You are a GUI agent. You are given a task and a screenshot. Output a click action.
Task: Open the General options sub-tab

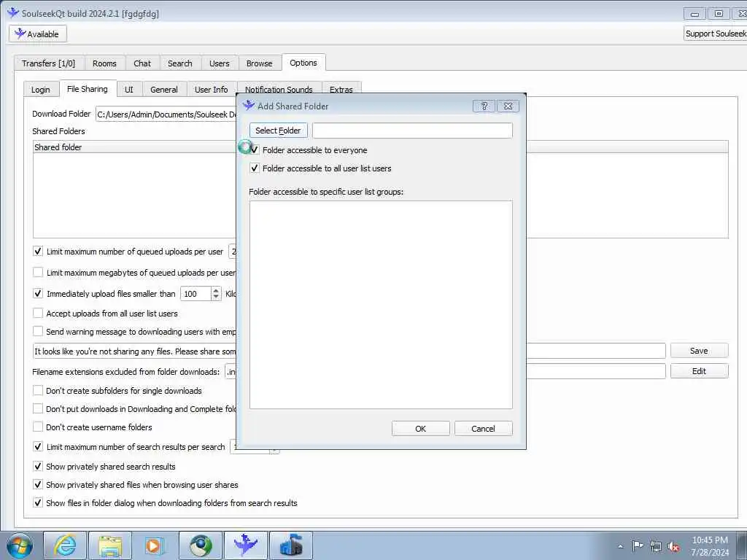point(164,90)
